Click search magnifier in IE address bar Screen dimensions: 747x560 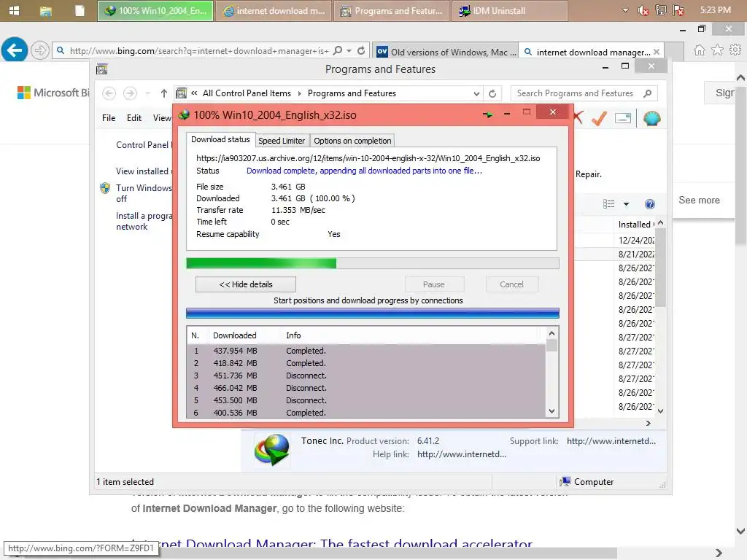coord(338,50)
